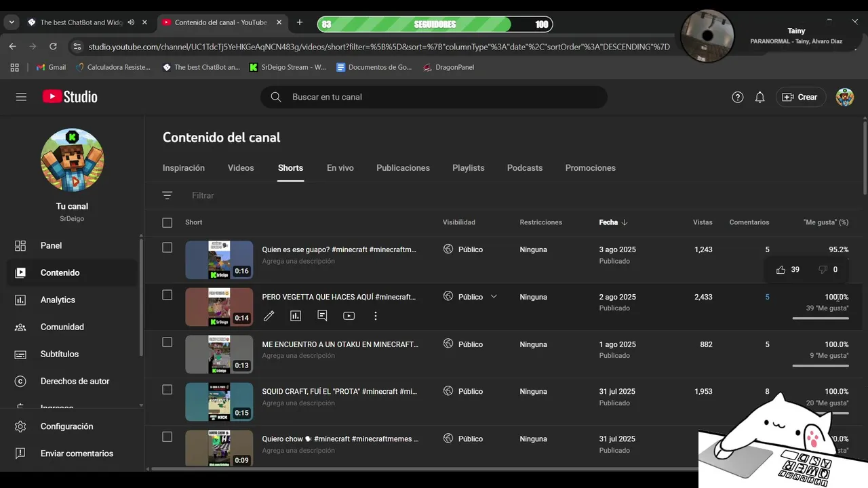This screenshot has height=488, width=868.
Task: Open Comunidad in sidebar
Action: pos(71,327)
